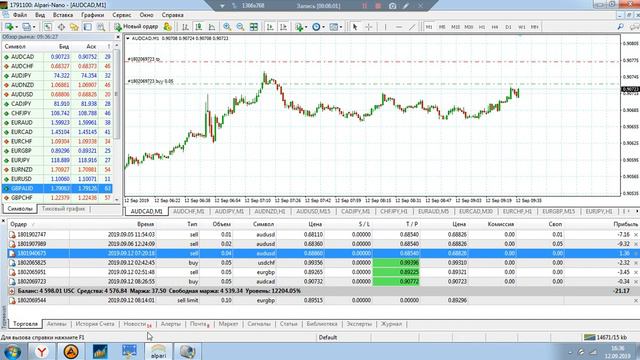Select the crosshair tool
Image resolution: width=640 pixels, height=360 pixels.
point(369,27)
